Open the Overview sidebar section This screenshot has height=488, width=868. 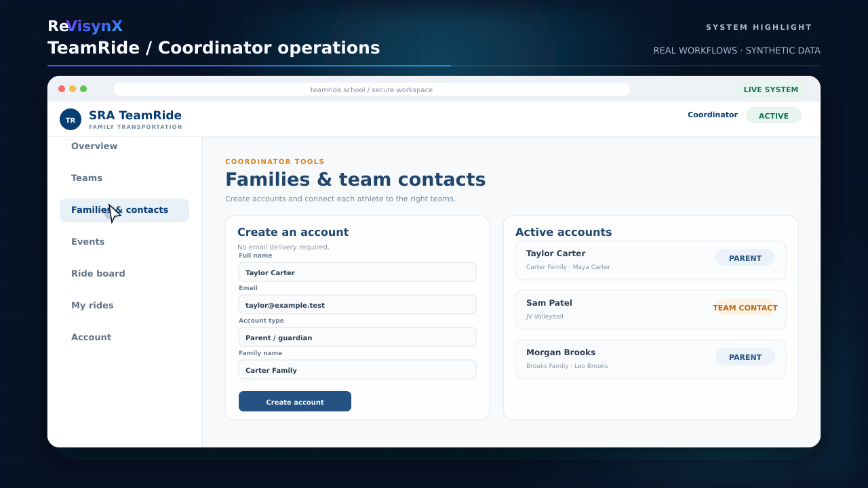point(94,146)
